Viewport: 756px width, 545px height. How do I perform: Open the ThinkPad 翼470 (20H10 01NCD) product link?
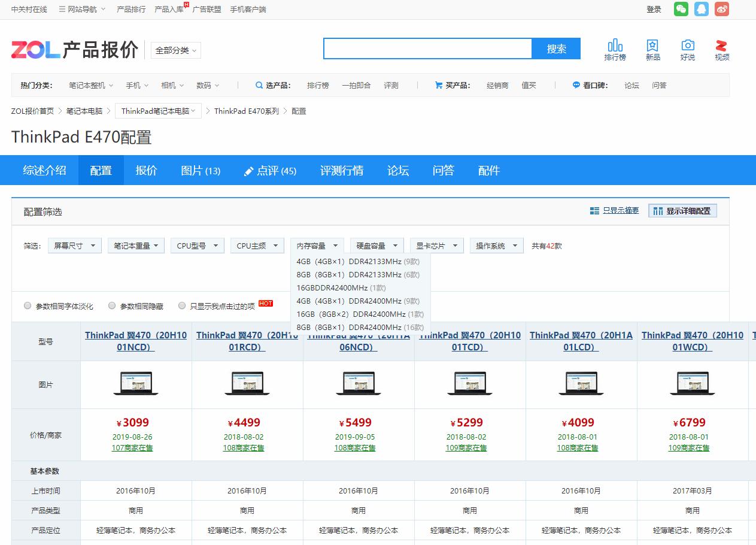point(136,341)
